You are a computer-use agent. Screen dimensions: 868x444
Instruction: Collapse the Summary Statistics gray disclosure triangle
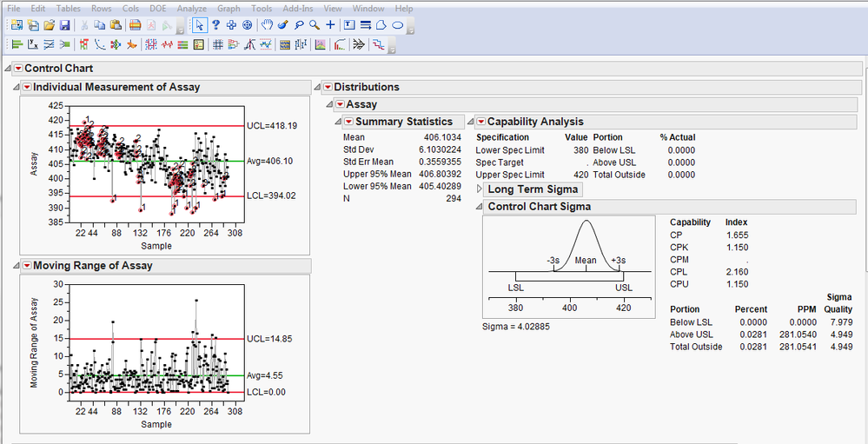click(x=338, y=122)
